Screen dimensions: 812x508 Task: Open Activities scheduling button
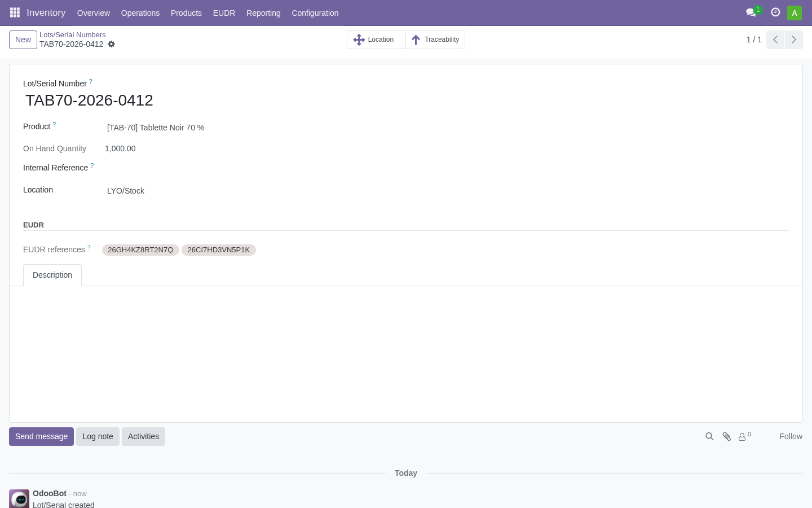(143, 436)
